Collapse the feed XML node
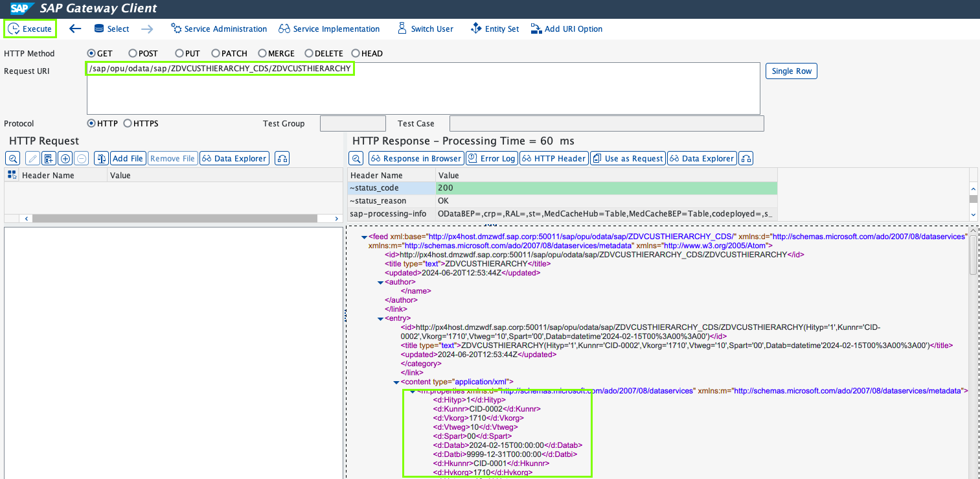This screenshot has height=479, width=980. 364,237
